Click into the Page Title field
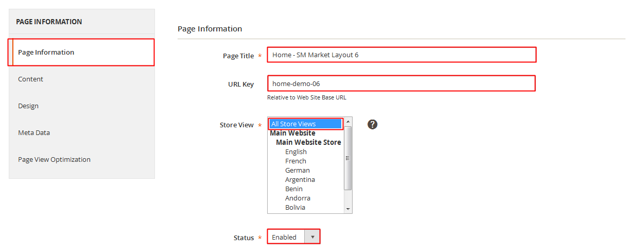The image size is (644, 252). 402,55
